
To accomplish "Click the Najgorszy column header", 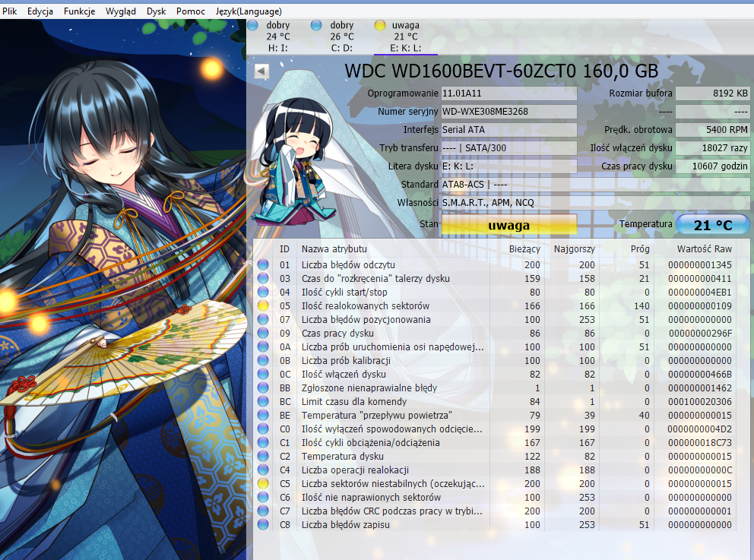I will [574, 249].
